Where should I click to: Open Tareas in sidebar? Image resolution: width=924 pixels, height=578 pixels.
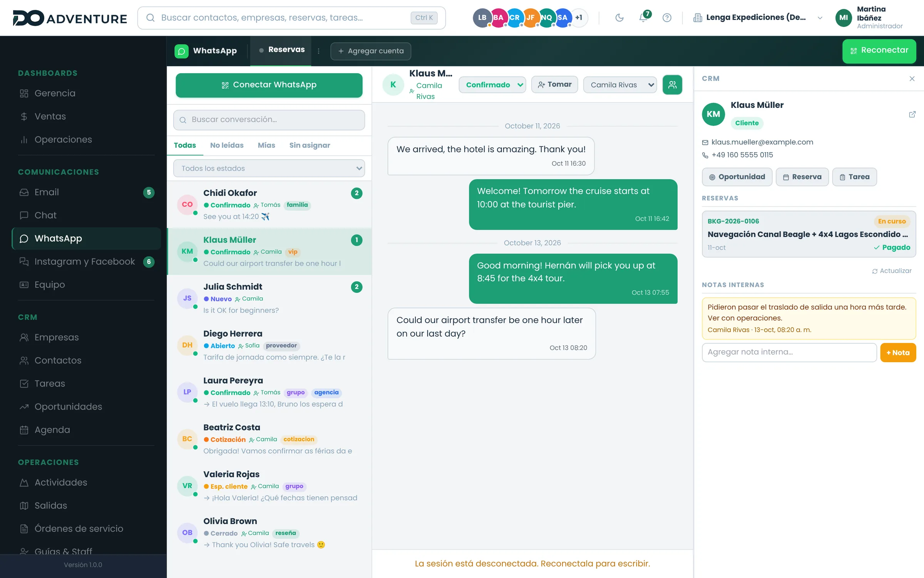click(86, 383)
